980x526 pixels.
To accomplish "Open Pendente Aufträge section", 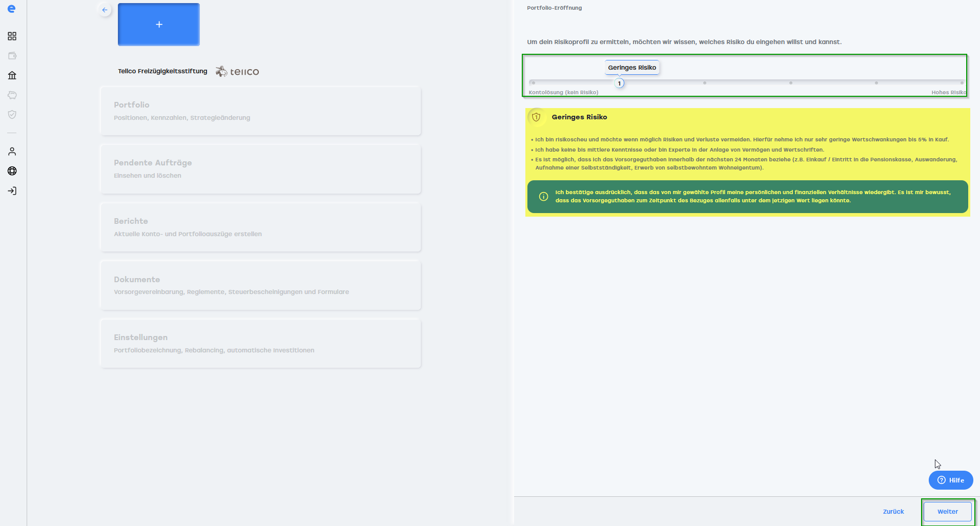I will coord(260,169).
